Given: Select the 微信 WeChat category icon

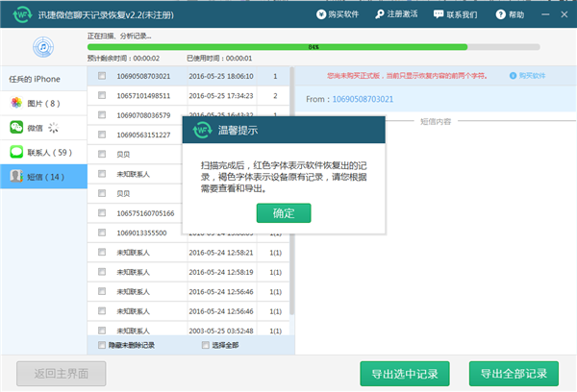Looking at the screenshot, I should (x=17, y=127).
